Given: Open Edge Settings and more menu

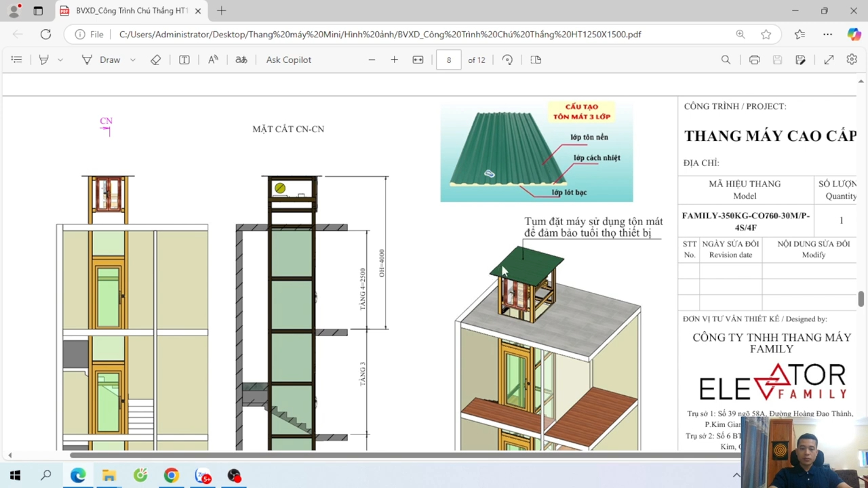Looking at the screenshot, I should point(827,34).
